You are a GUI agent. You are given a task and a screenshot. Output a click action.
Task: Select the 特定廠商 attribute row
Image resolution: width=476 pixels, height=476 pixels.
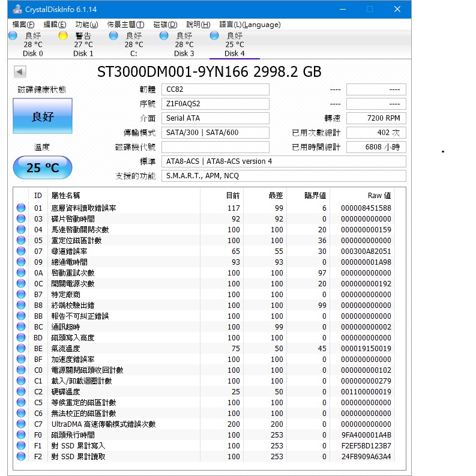pos(204,294)
